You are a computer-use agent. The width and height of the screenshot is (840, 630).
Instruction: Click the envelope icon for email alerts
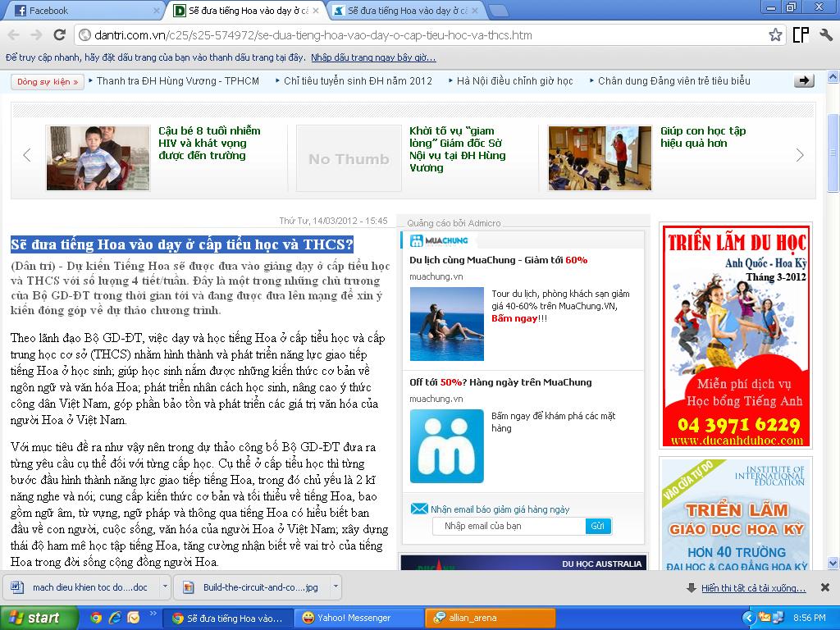tap(419, 509)
